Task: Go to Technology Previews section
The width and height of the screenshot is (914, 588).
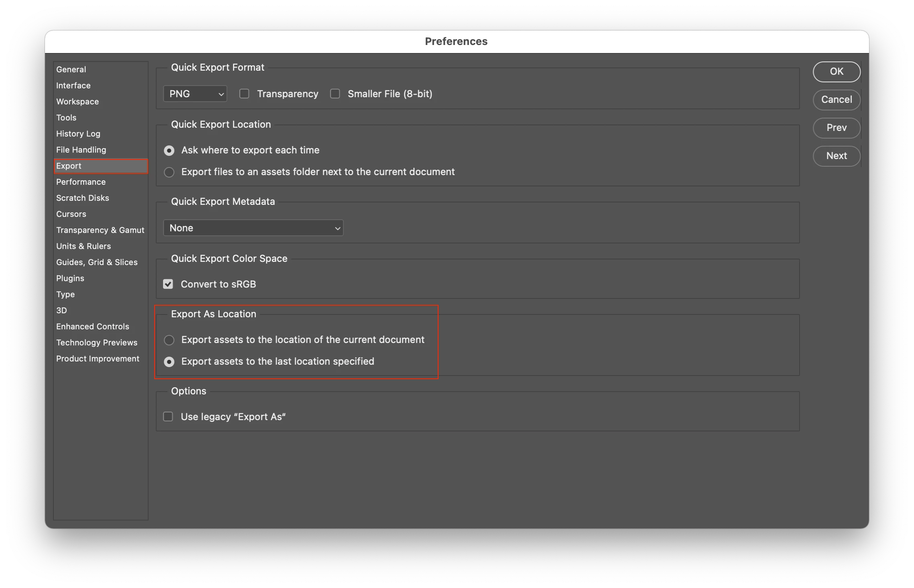Action: tap(96, 343)
